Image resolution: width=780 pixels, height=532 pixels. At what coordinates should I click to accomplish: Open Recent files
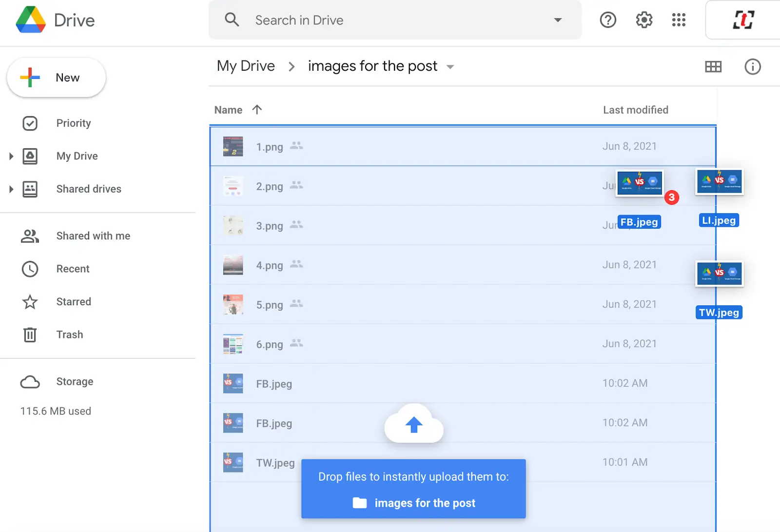tap(72, 269)
